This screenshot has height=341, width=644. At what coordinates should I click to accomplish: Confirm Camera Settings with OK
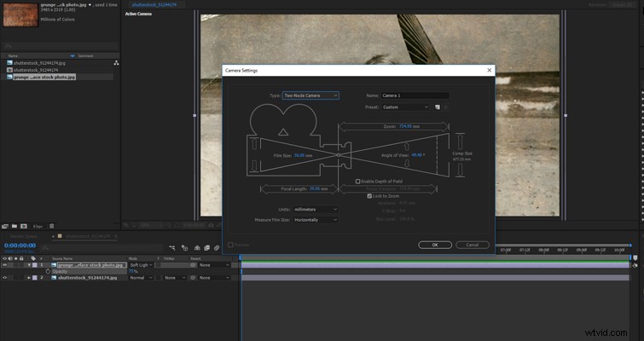(x=435, y=245)
